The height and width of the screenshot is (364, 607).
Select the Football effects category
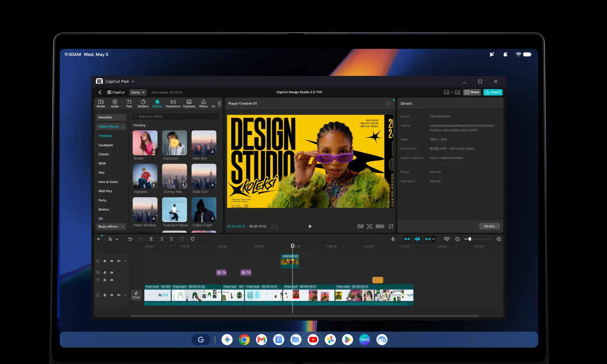pos(106,145)
